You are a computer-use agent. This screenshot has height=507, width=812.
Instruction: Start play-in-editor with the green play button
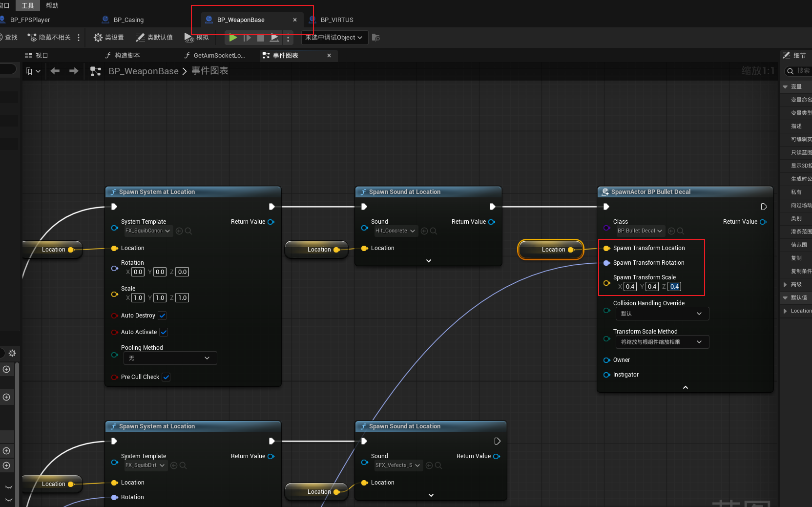click(233, 38)
